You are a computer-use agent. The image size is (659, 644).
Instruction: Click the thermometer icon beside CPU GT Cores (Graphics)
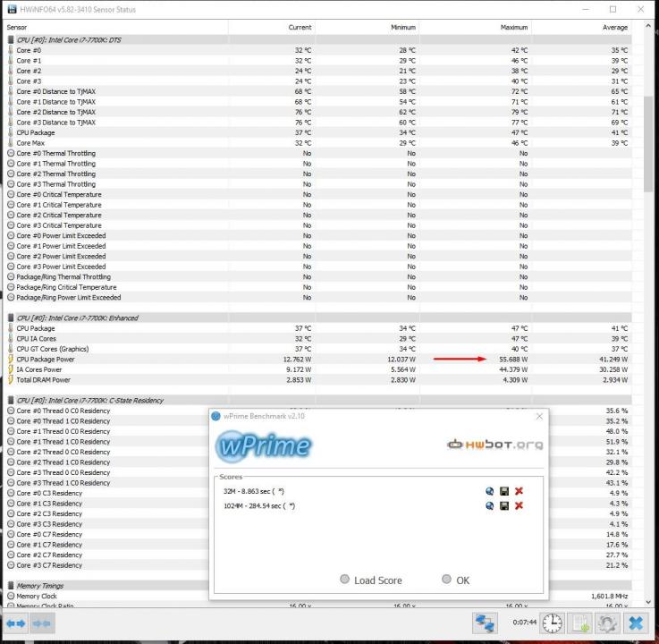pos(11,349)
